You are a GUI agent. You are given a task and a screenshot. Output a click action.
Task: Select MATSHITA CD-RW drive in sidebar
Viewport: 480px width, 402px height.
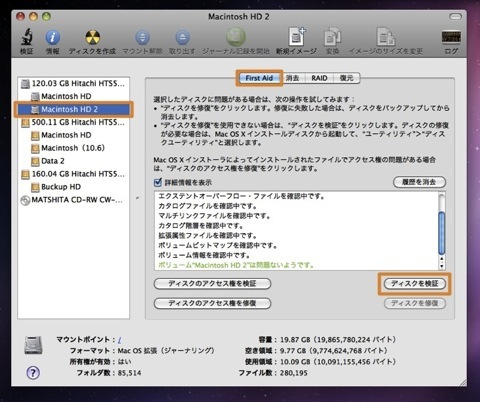pyautogui.click(x=72, y=200)
